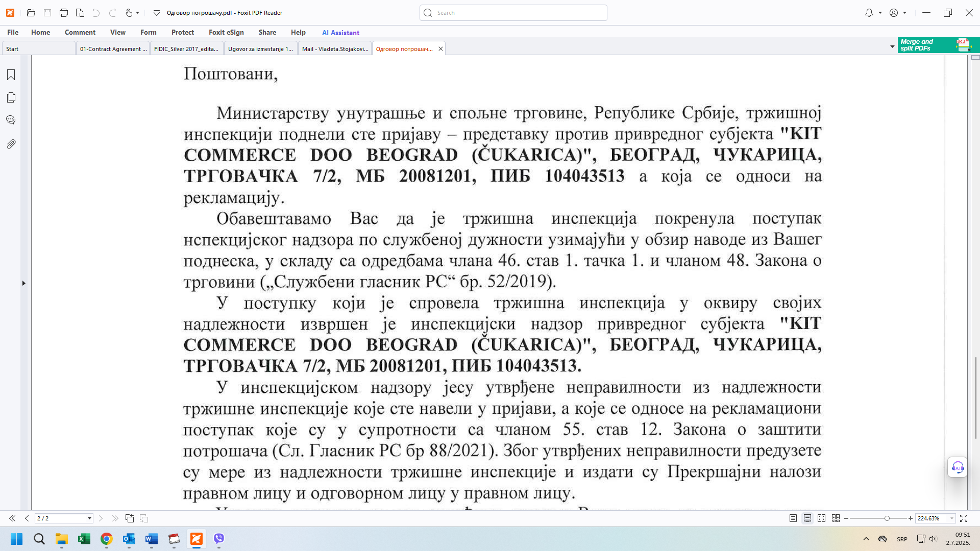980x551 pixels.
Task: Switch to FIDIC_Silver 2017 document tab
Action: [x=186, y=49]
